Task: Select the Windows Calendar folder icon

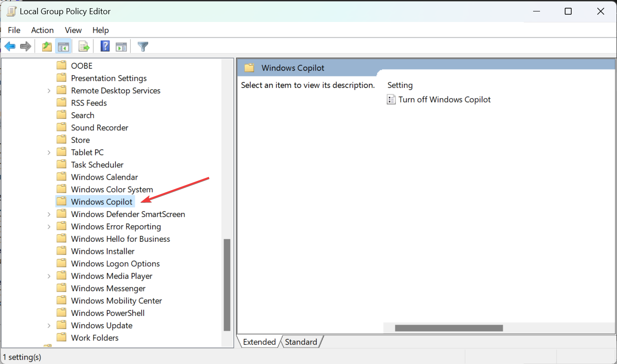Action: coord(61,177)
